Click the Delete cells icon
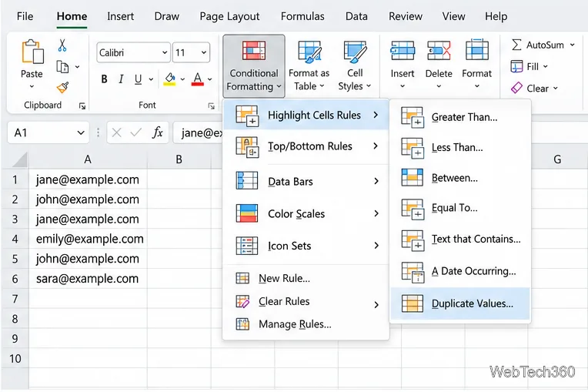The image size is (588, 392). coord(439,50)
